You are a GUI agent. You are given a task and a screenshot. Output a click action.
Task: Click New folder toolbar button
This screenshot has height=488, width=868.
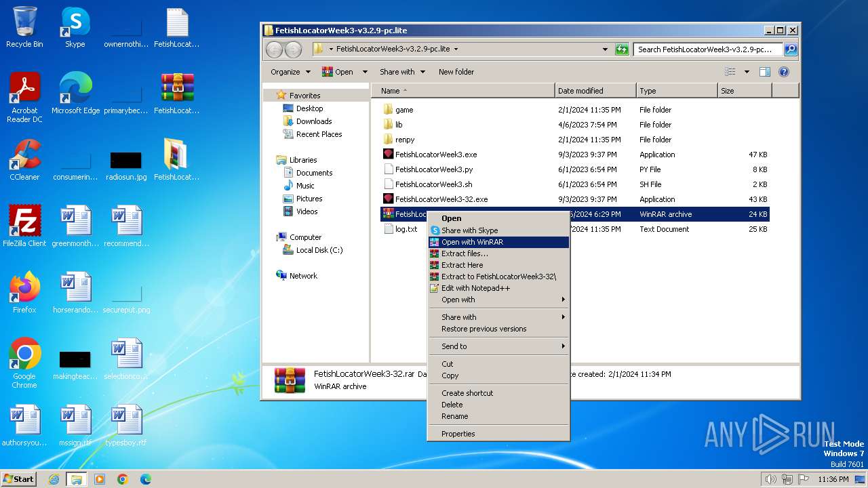point(456,72)
